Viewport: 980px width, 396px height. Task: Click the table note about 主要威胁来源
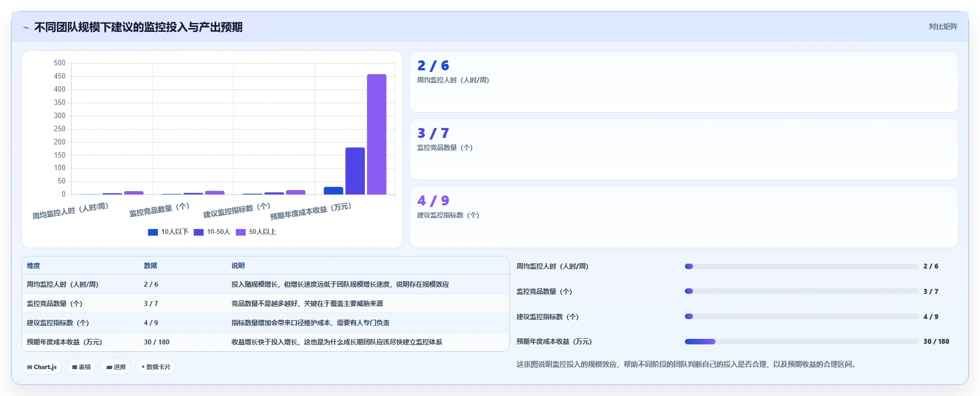[x=307, y=304]
